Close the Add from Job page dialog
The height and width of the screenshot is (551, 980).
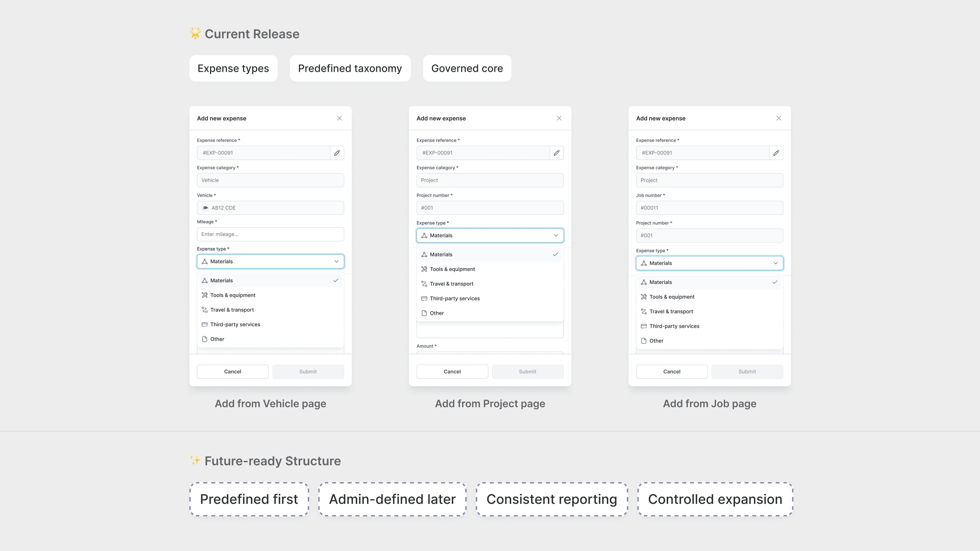click(x=778, y=118)
